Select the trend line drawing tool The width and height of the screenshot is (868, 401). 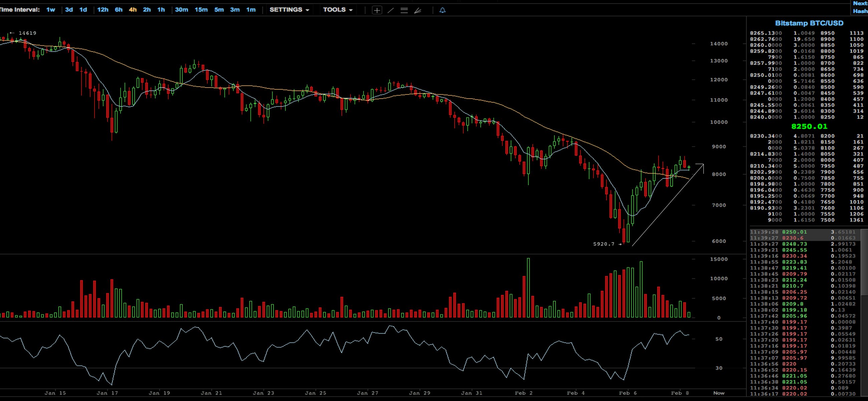pos(391,10)
